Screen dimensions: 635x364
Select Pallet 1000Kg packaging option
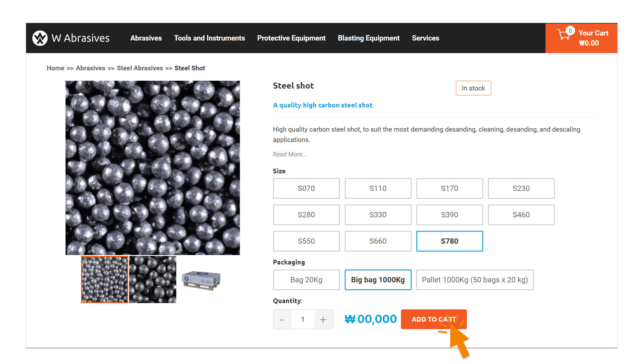click(x=474, y=280)
